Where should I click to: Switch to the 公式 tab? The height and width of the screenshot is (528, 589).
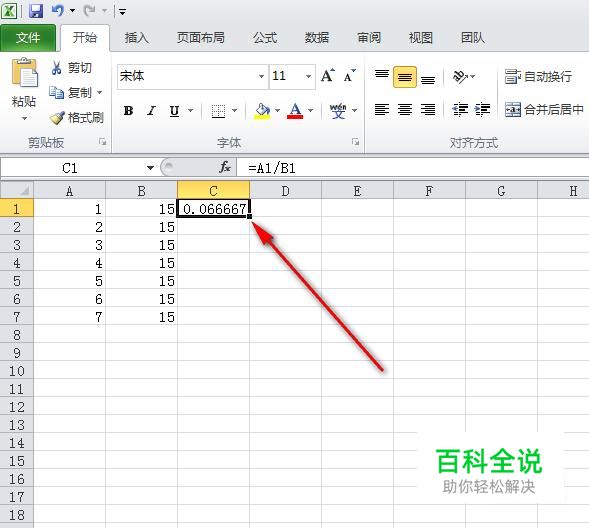coord(265,38)
